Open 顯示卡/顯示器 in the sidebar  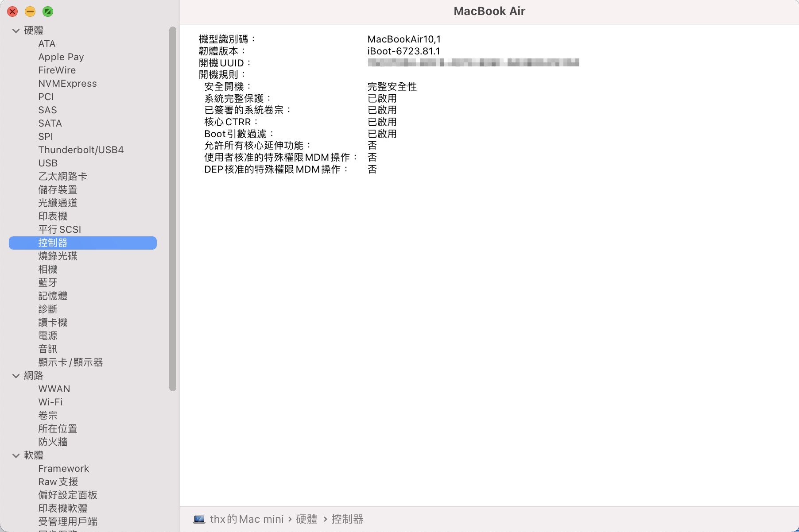pos(70,362)
